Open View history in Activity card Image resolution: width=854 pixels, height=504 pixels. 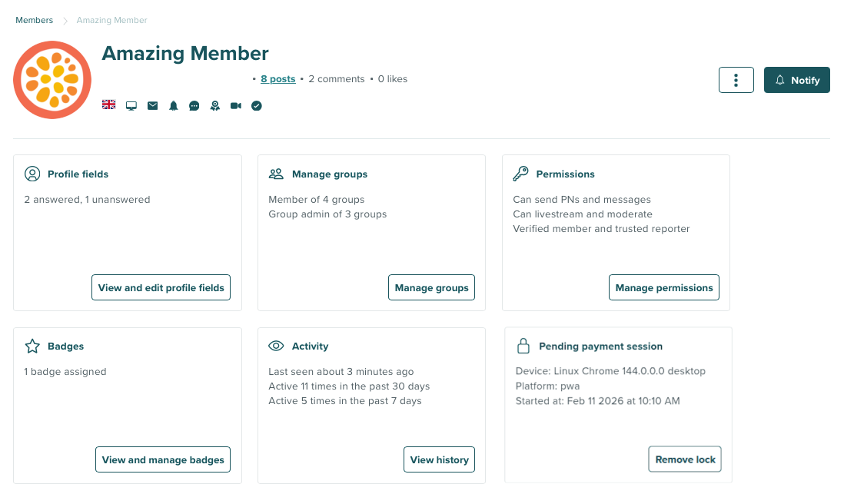pyautogui.click(x=439, y=459)
